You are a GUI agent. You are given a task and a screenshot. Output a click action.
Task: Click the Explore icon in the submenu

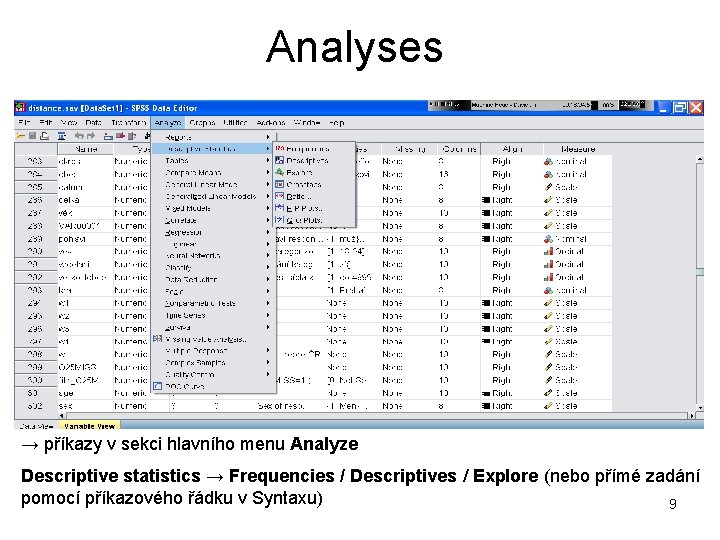click(280, 172)
